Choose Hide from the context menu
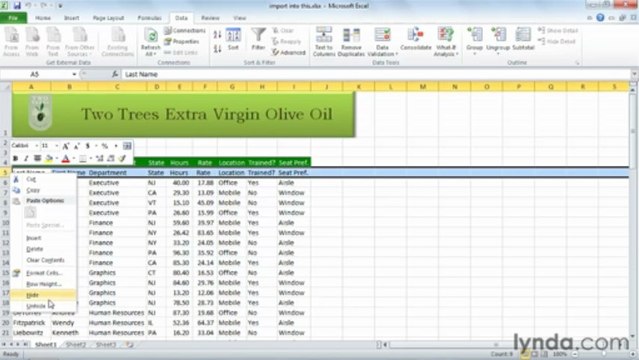This screenshot has height=360, width=639. pyautogui.click(x=43, y=295)
